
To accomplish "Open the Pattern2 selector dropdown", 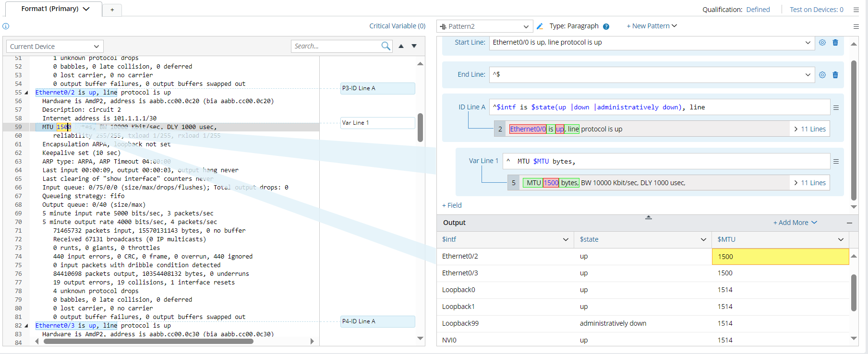I will [x=484, y=26].
